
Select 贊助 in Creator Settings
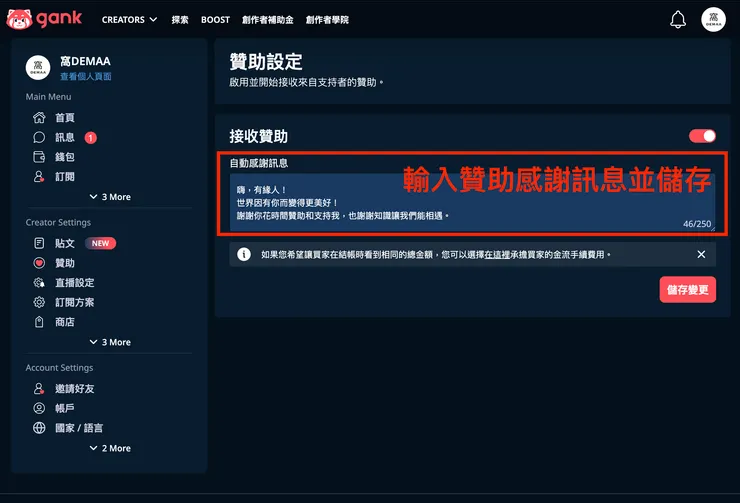(x=65, y=263)
